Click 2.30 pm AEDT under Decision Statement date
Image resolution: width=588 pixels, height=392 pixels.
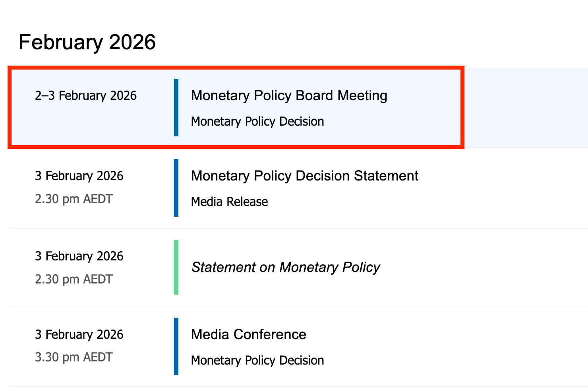(x=73, y=199)
